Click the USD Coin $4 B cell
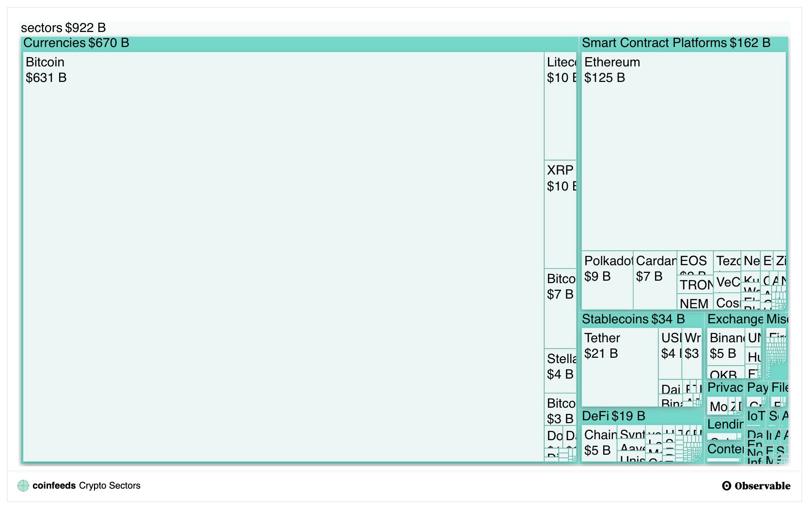This screenshot has width=812, height=509. pyautogui.click(x=671, y=353)
